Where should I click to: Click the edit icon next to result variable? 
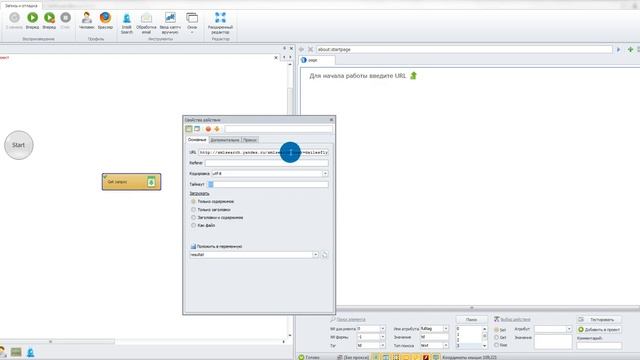(324, 255)
